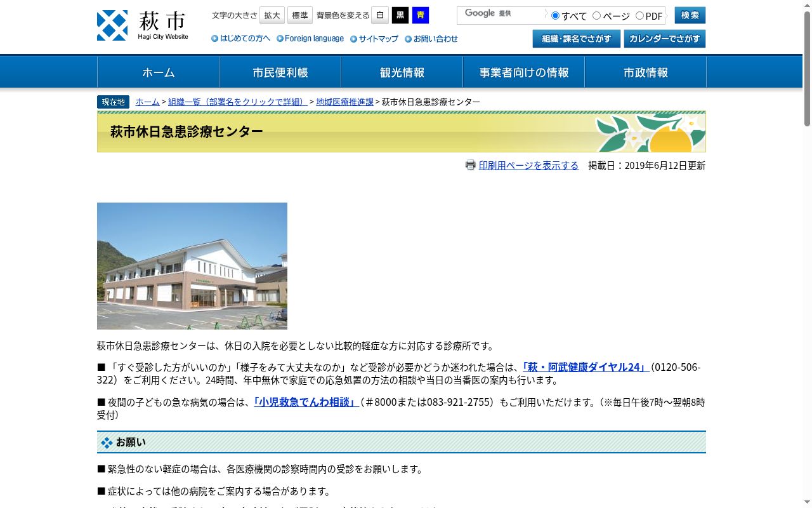
Task: Click 掲載日：2019年6月12日更新 text
Action: (x=646, y=165)
